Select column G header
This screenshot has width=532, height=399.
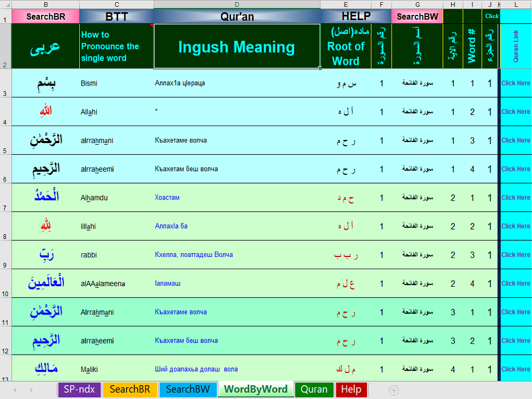point(417,5)
